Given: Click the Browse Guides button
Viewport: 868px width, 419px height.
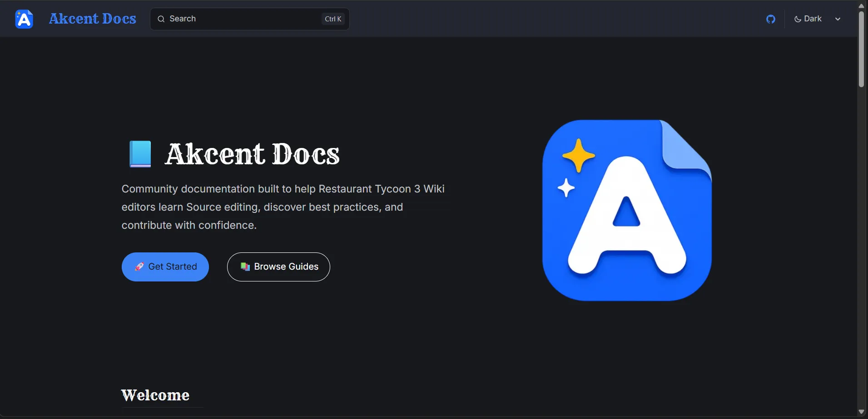Looking at the screenshot, I should (278, 267).
